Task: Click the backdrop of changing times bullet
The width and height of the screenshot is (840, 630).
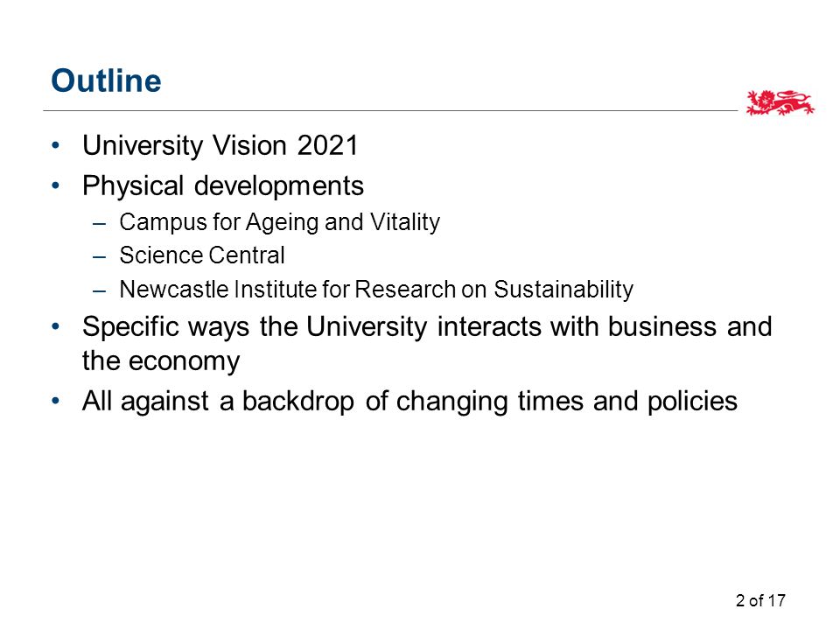Action: click(x=409, y=401)
